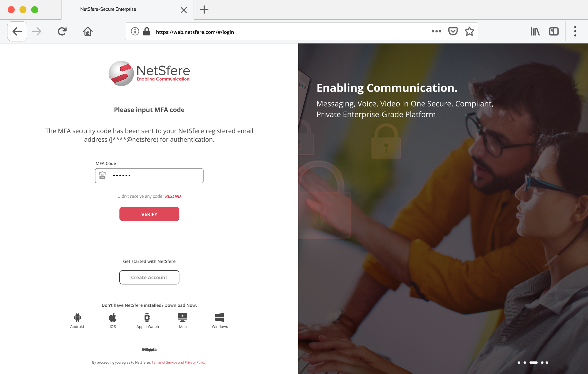Viewport: 588px width, 374px height.
Task: Bookmark this page with the star icon
Action: [x=469, y=31]
